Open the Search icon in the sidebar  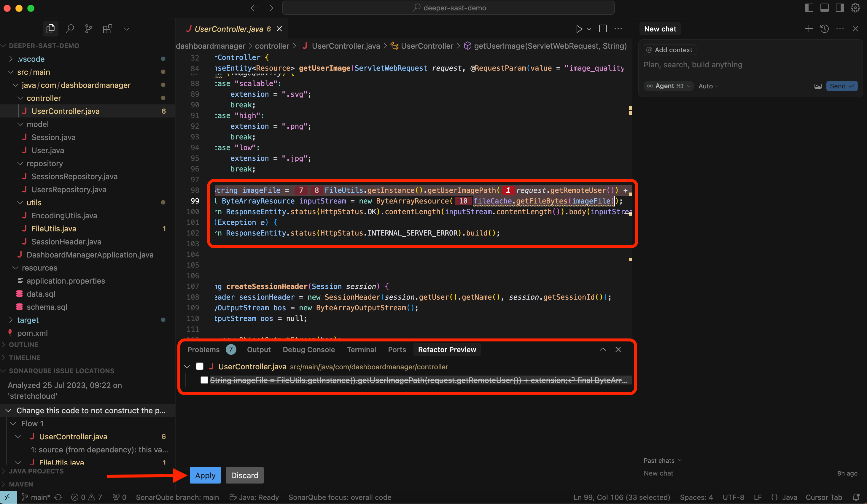[70, 28]
